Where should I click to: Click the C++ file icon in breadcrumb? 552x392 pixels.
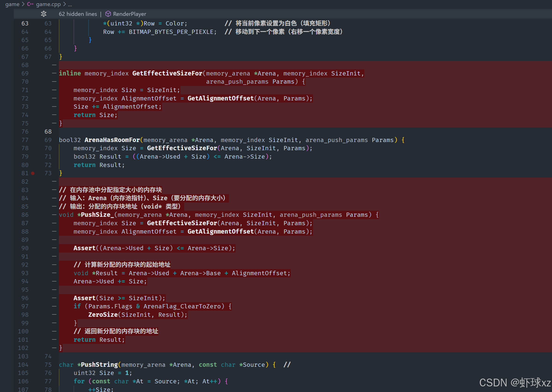point(30,4)
